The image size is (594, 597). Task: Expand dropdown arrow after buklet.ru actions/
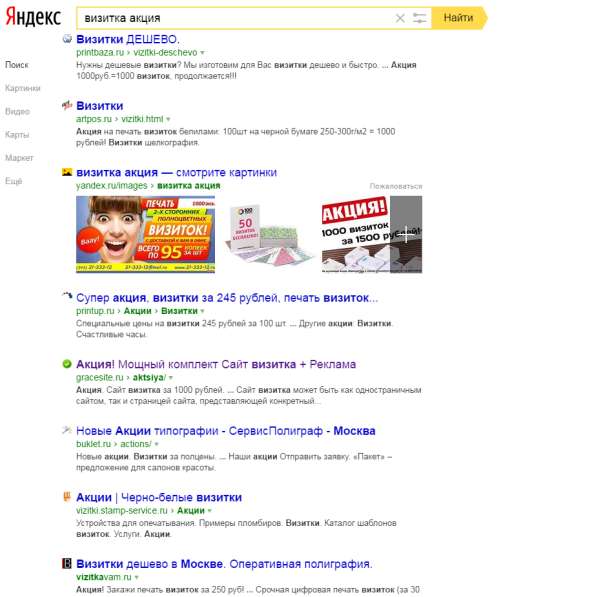[156, 444]
